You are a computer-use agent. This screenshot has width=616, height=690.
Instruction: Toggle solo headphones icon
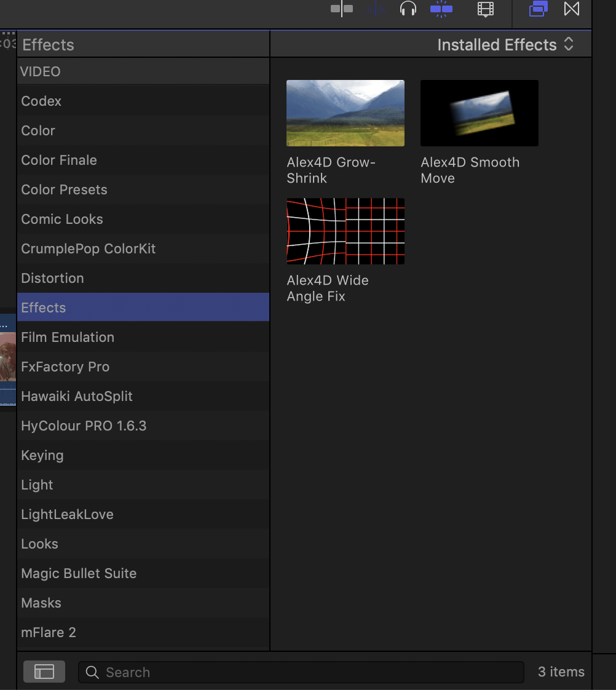408,9
